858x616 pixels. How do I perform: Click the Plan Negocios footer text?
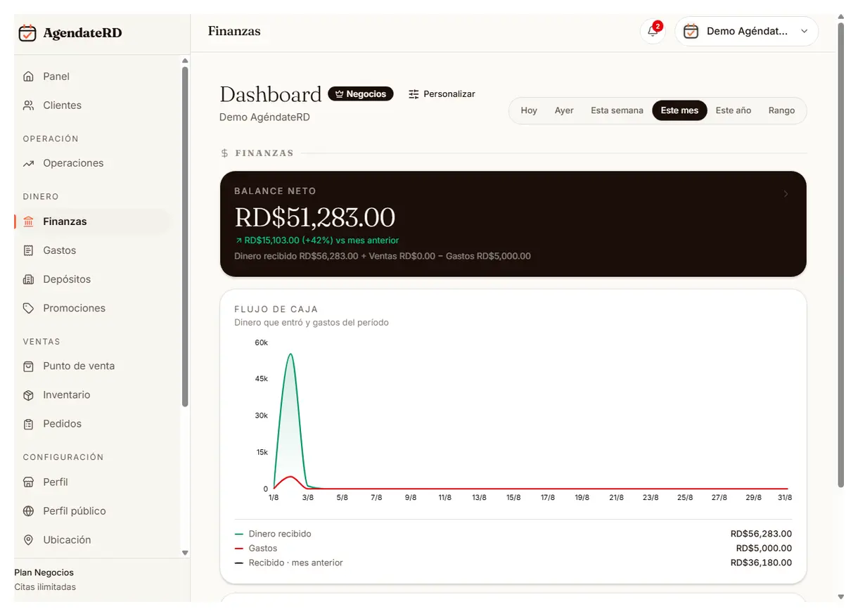coord(44,572)
